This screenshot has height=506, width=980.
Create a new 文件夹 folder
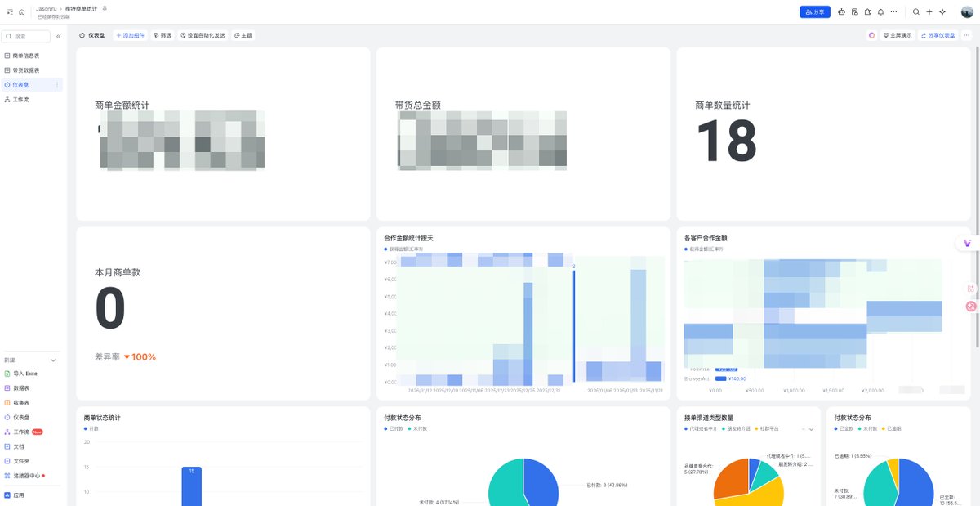point(16,461)
